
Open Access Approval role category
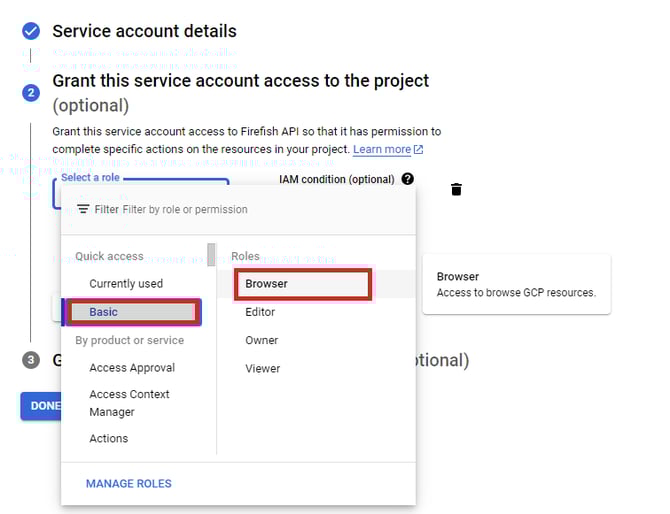pyautogui.click(x=132, y=368)
